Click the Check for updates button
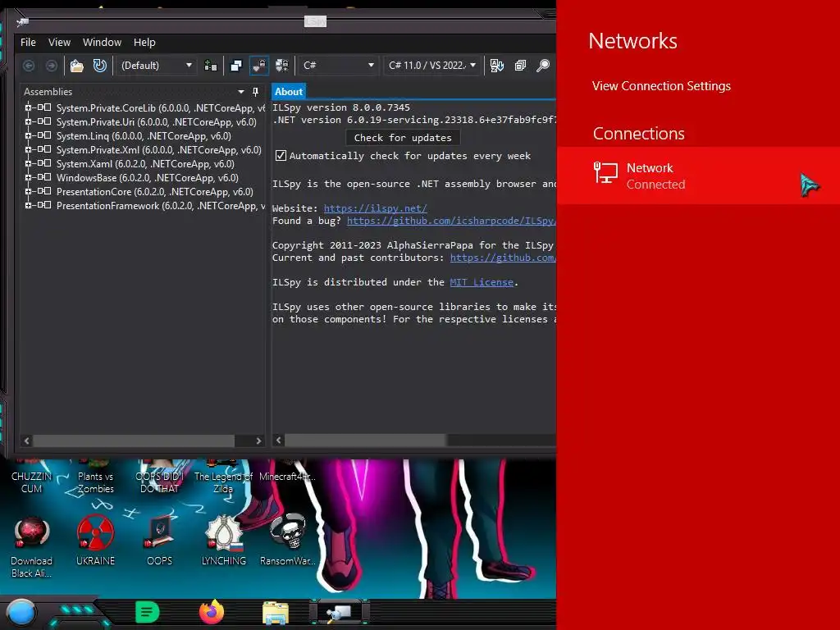 coord(403,138)
